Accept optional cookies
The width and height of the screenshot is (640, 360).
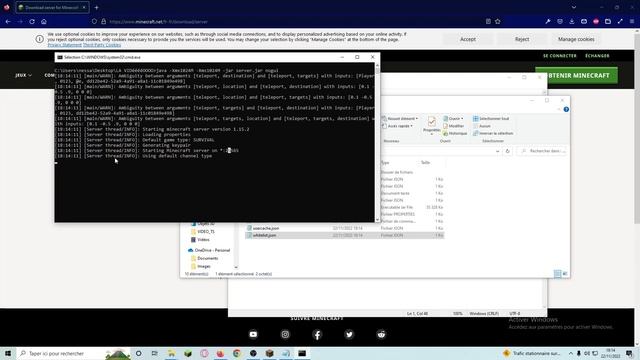(468, 39)
